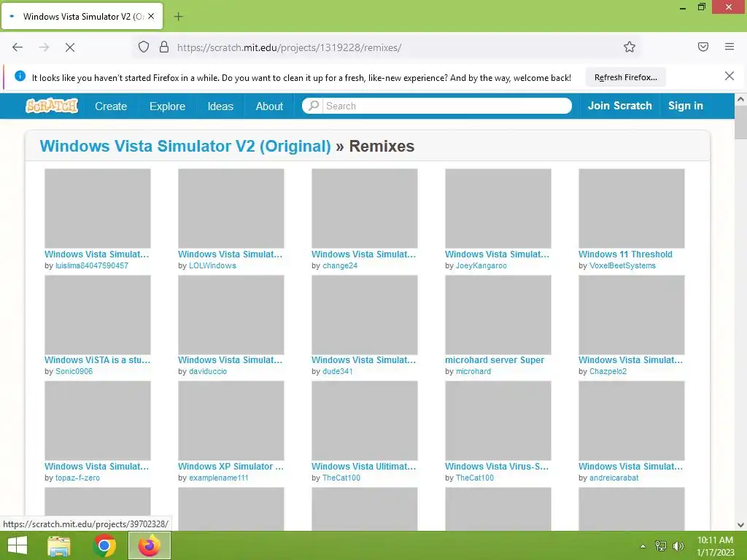Image resolution: width=747 pixels, height=560 pixels.
Task: Open user examplename111 profile
Action: (x=219, y=478)
